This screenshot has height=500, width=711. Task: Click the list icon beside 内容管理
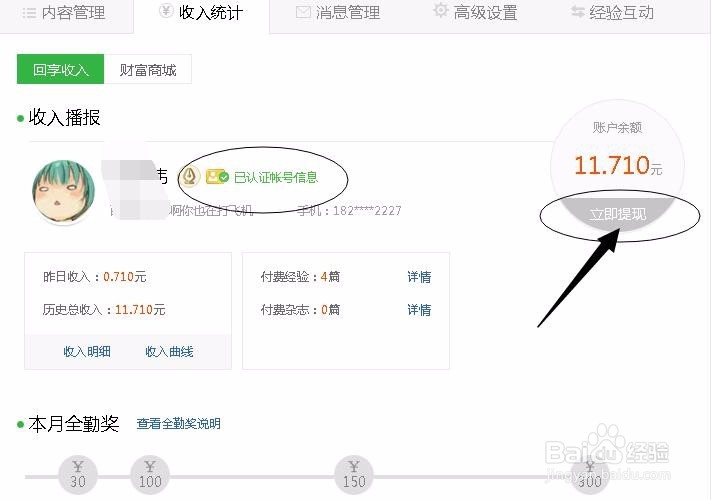[x=29, y=13]
